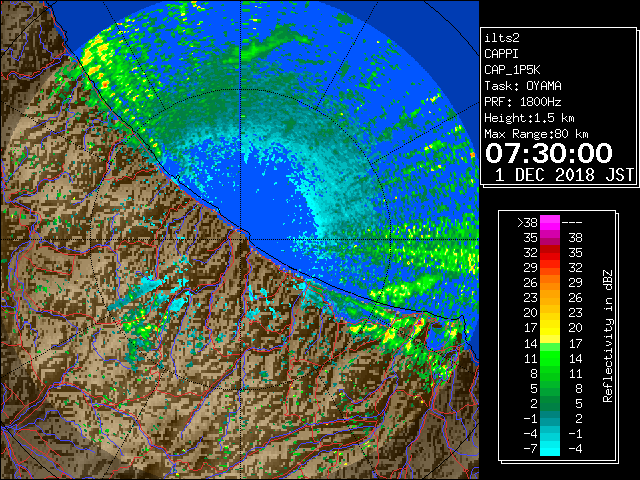Click the 'Reflectivity in dBZ' legend label

[608, 336]
